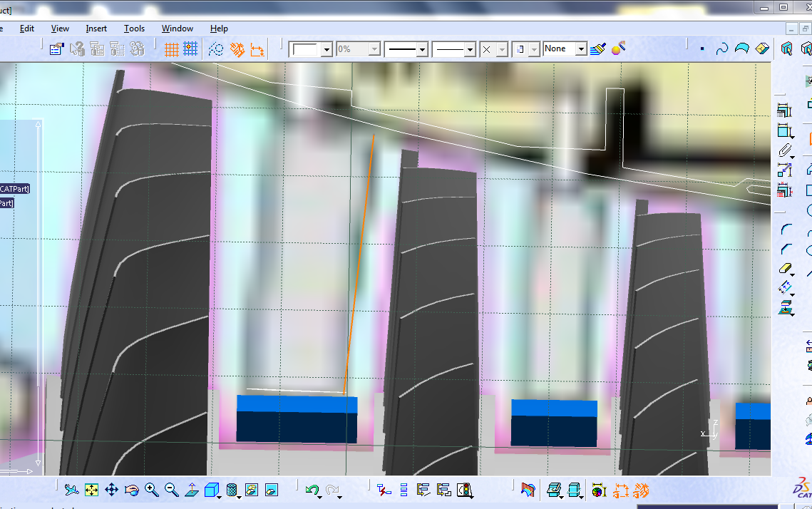Click the Graphic Properties wizard icon
The image size is (812, 509).
618,48
